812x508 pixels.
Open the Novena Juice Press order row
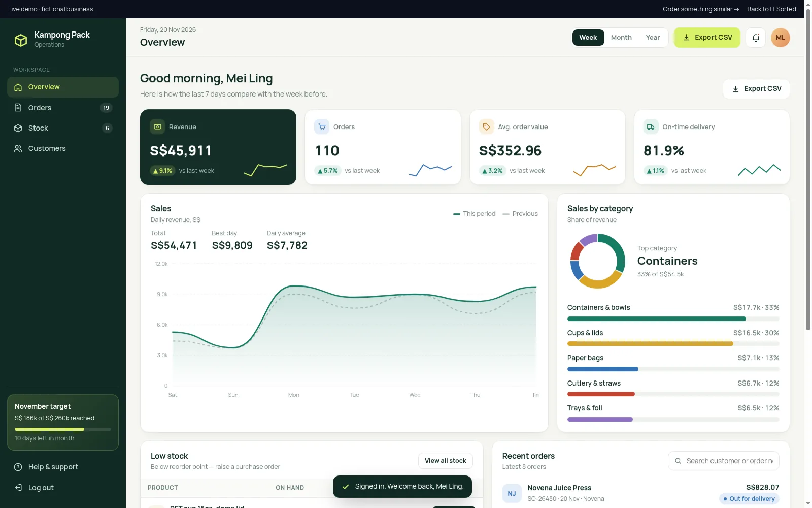(640, 493)
